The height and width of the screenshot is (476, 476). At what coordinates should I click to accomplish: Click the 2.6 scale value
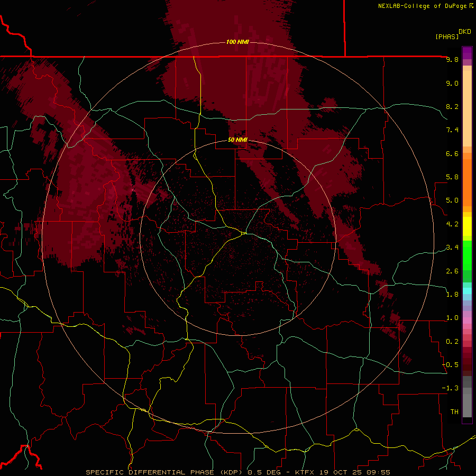(452, 271)
